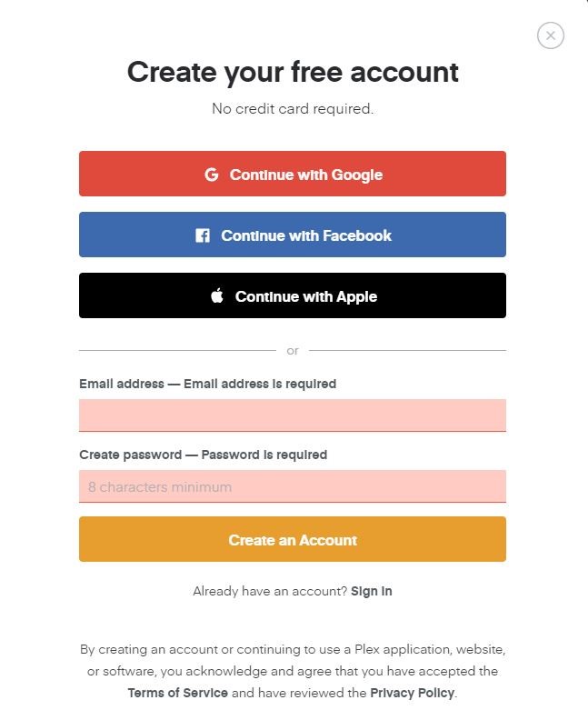The height and width of the screenshot is (710, 588).
Task: Submit with Create an Account button
Action: click(x=293, y=540)
